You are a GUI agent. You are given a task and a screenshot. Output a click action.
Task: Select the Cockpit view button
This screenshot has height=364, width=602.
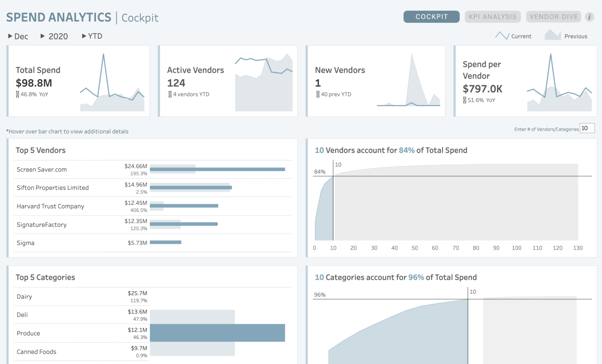(x=431, y=16)
